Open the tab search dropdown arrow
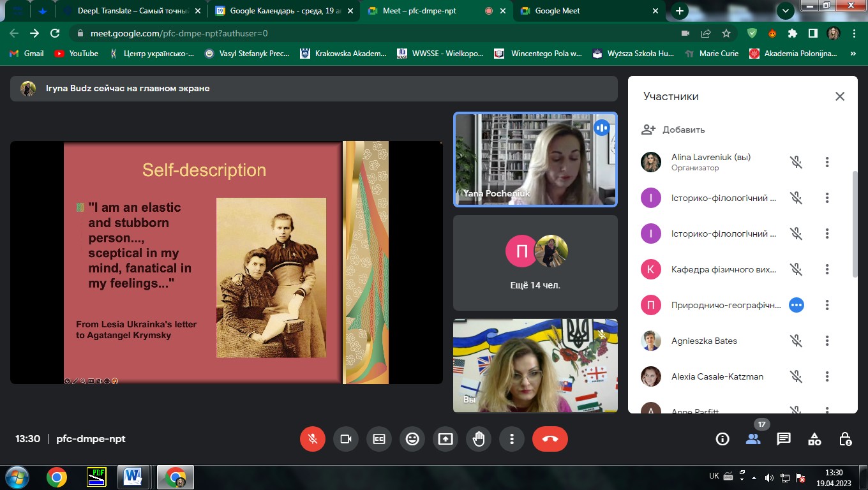868x490 pixels. pyautogui.click(x=786, y=11)
